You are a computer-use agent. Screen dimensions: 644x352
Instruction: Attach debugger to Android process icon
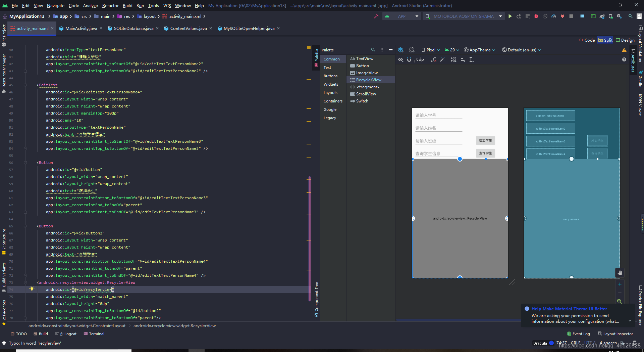click(x=562, y=16)
